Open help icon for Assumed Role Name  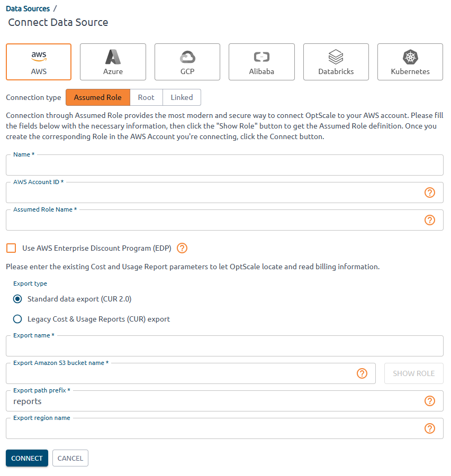pos(430,220)
